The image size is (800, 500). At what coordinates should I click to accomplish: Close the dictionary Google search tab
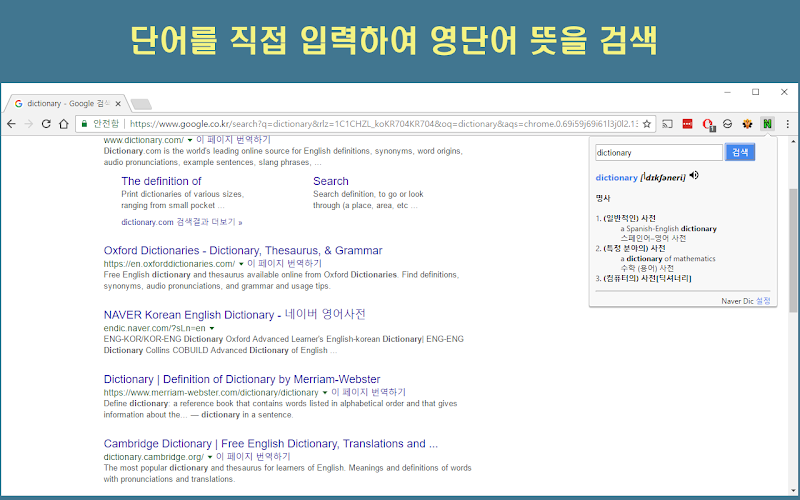[x=118, y=104]
